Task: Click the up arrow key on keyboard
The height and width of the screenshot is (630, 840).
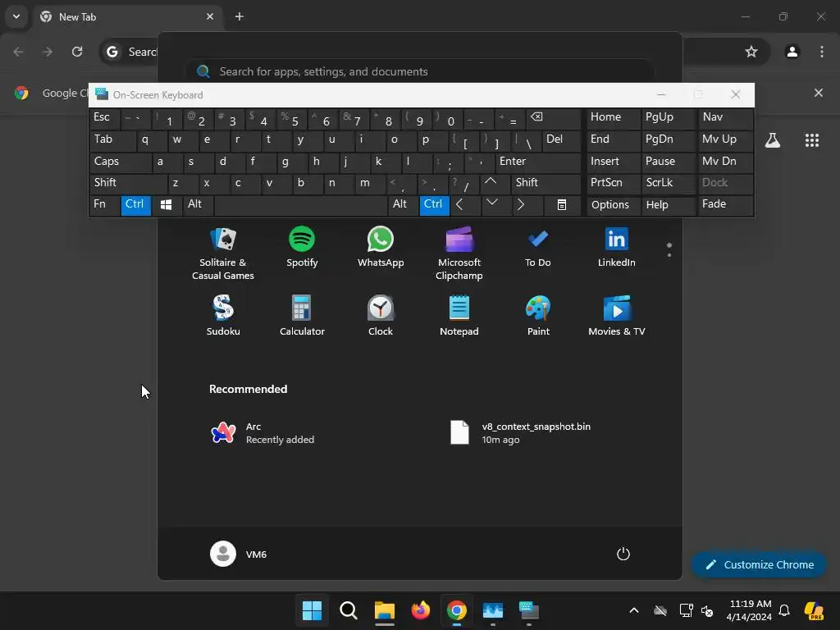Action: 495,183
